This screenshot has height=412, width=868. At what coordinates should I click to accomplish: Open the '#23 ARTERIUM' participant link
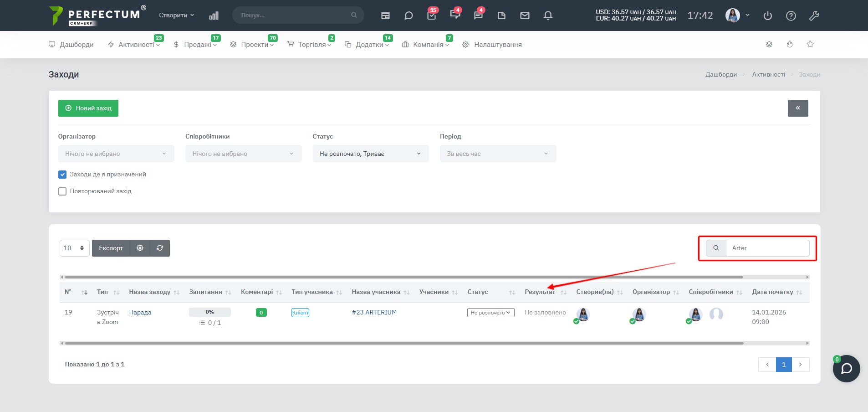[x=374, y=312]
